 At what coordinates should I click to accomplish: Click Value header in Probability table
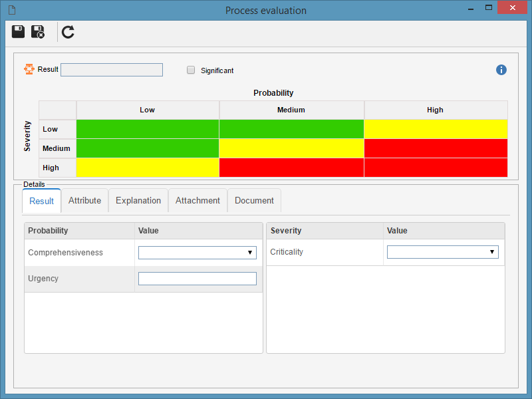click(198, 231)
